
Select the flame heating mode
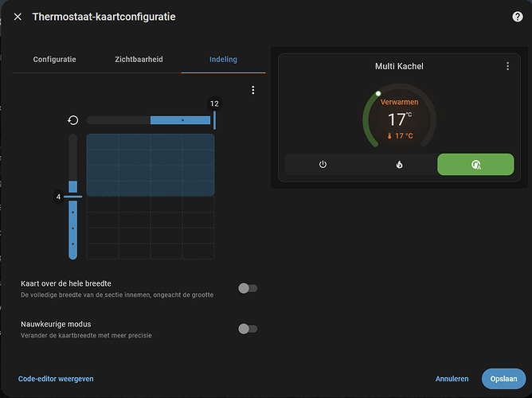tap(399, 165)
